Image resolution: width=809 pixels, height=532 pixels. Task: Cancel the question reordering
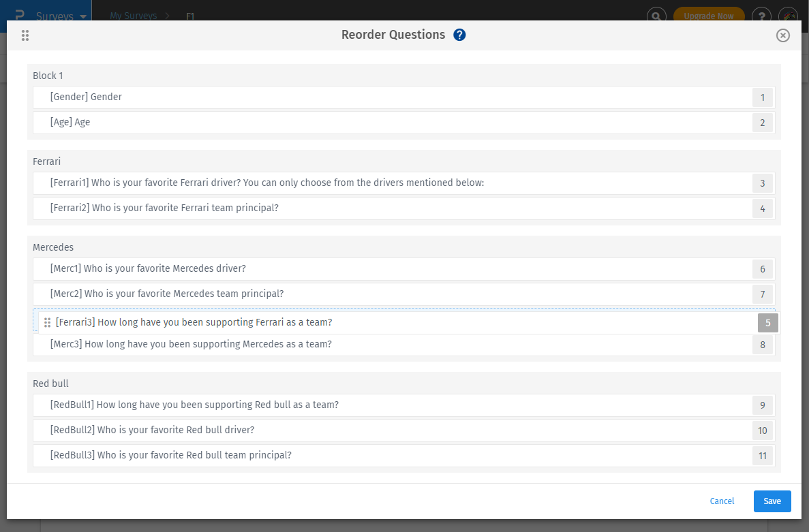(x=722, y=501)
